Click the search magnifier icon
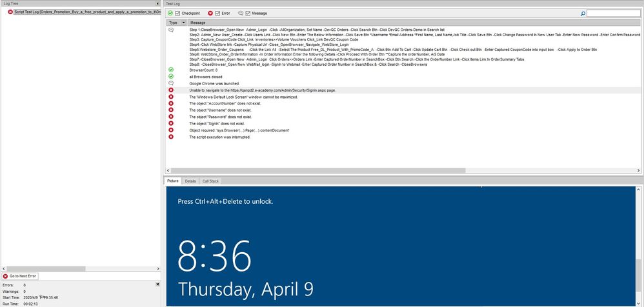This screenshot has height=307, width=644. [x=583, y=14]
